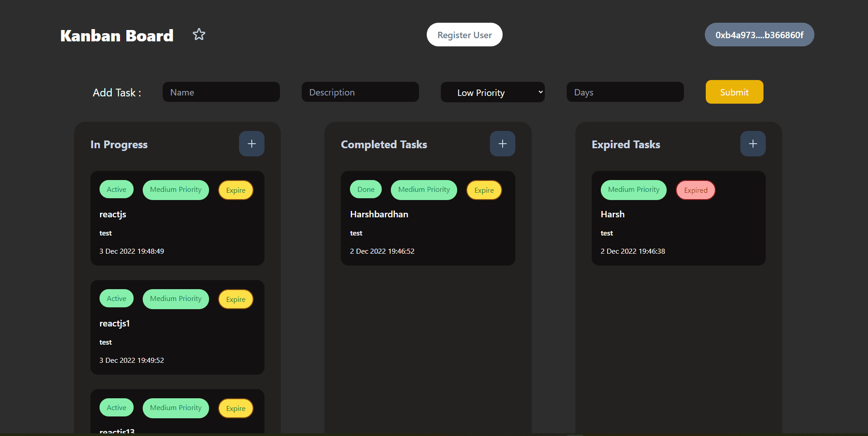
Task: Click the star icon beside Kanban Board
Action: (199, 35)
